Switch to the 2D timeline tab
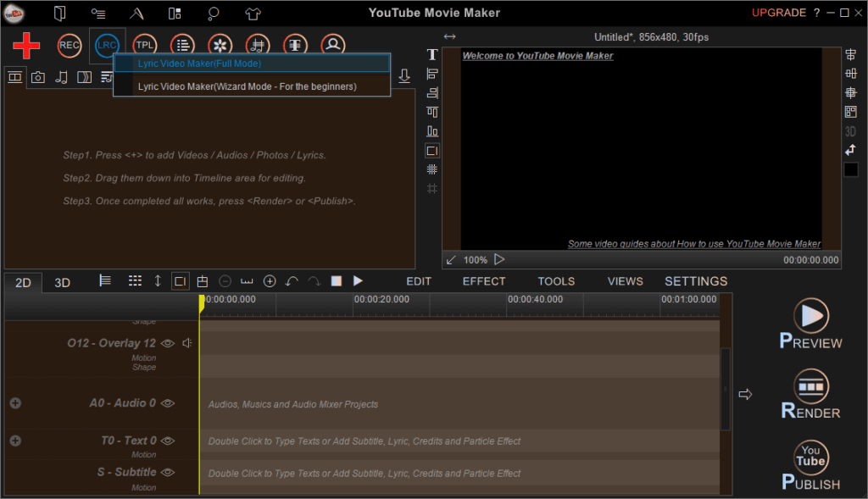868x499 pixels. (x=23, y=283)
